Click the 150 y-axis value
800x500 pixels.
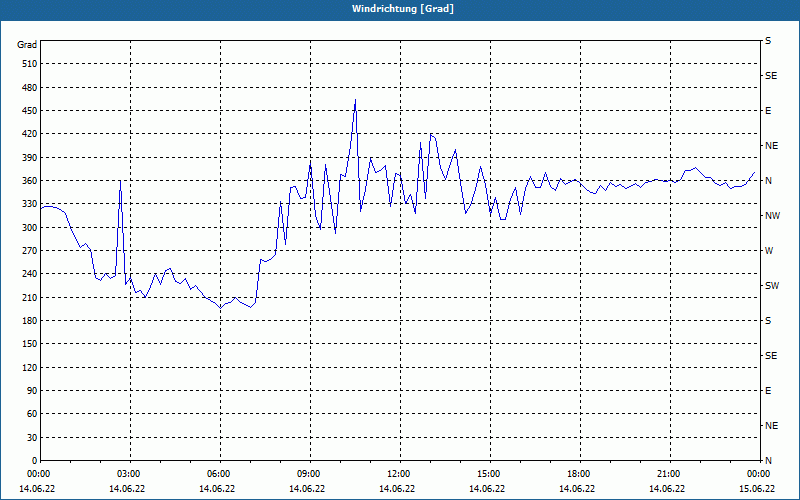pos(30,344)
